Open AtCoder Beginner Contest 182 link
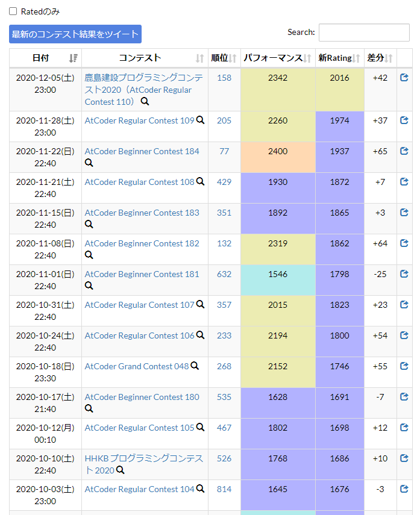Screen dimensions: 420x515 pos(142,243)
